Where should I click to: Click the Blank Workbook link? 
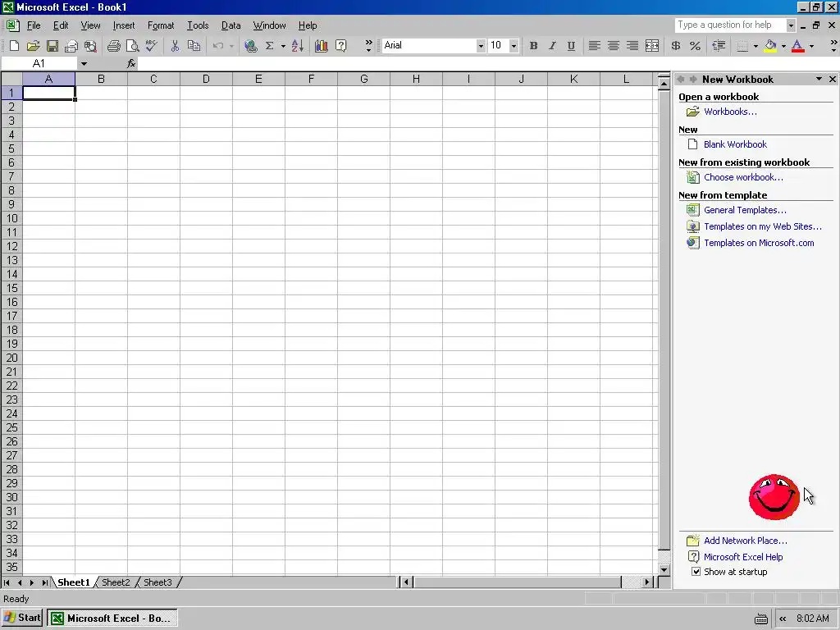pos(735,144)
